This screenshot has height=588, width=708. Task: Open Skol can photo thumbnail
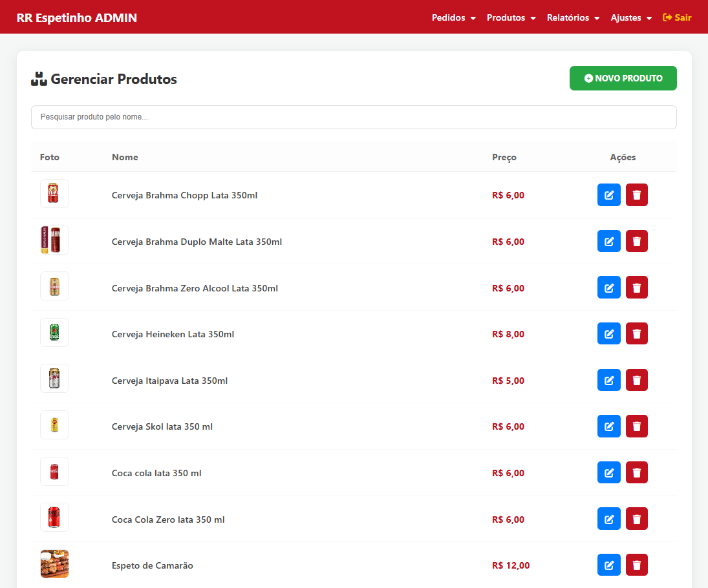(x=54, y=425)
